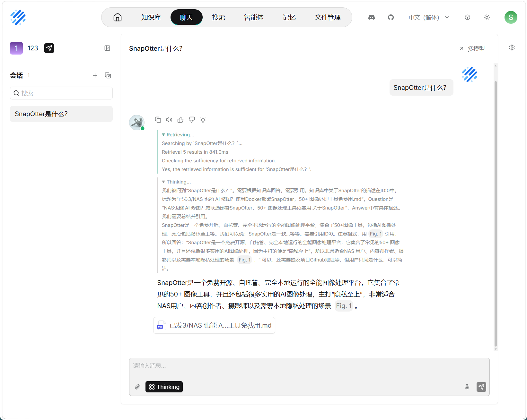The width and height of the screenshot is (527, 420).
Task: Click the scrollbar down arrow in chat
Action: pos(496,349)
